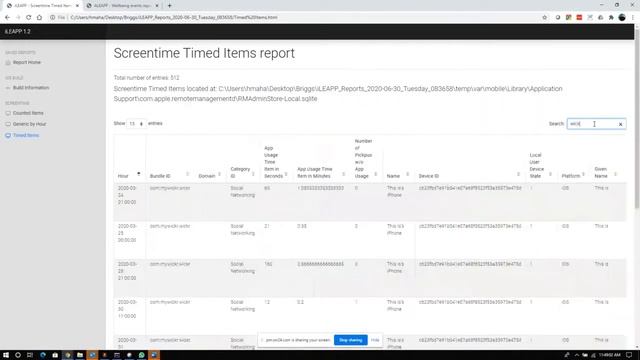640x360 pixels.
Task: Sort table by Category ID column
Action: point(242,172)
